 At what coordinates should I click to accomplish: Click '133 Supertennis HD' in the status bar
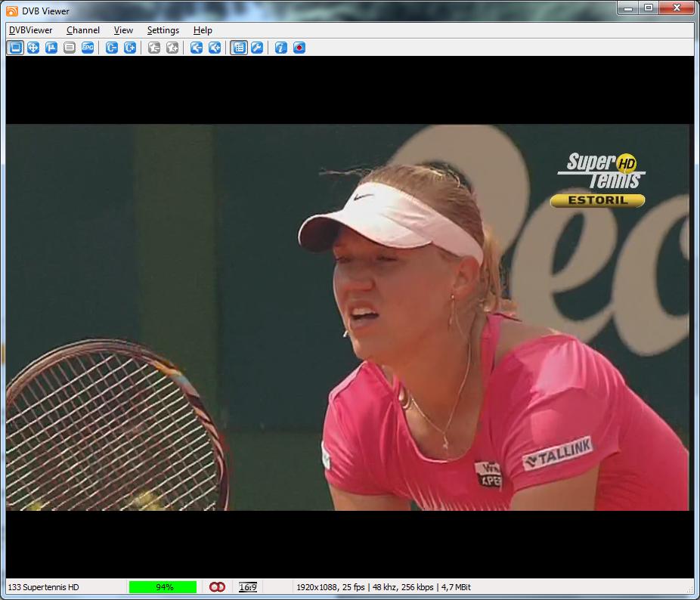click(43, 587)
